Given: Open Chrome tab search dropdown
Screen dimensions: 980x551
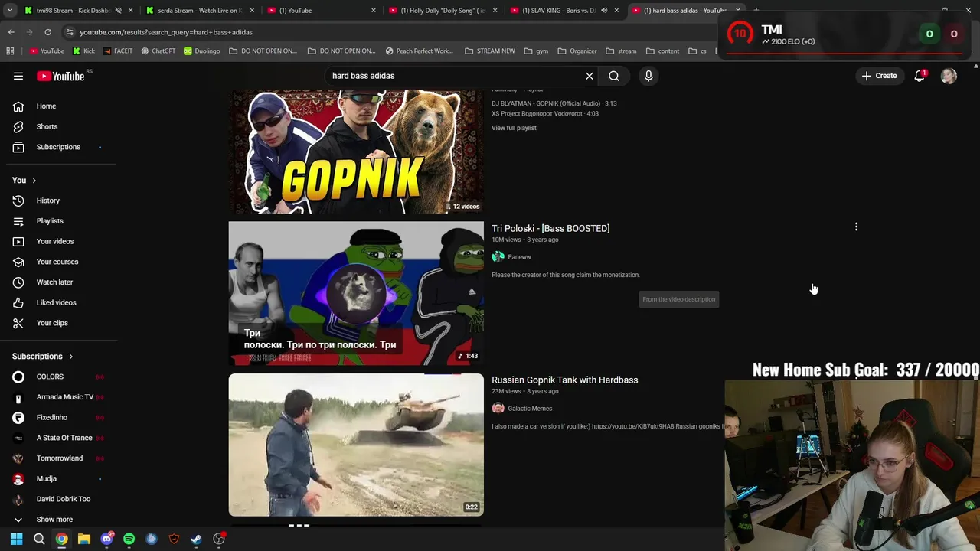Looking at the screenshot, I should (x=10, y=11).
